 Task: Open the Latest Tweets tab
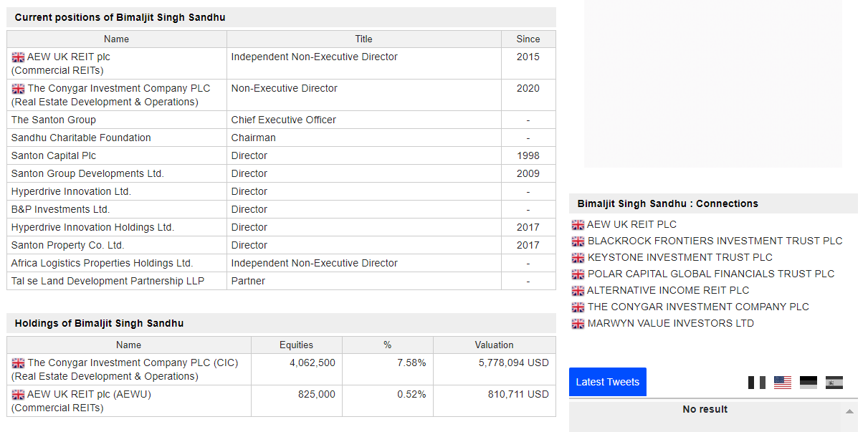[x=608, y=382]
